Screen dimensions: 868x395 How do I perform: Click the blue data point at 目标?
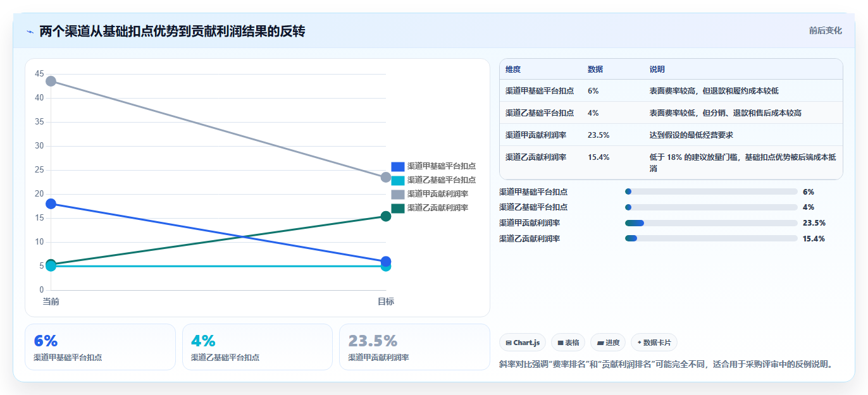point(386,261)
